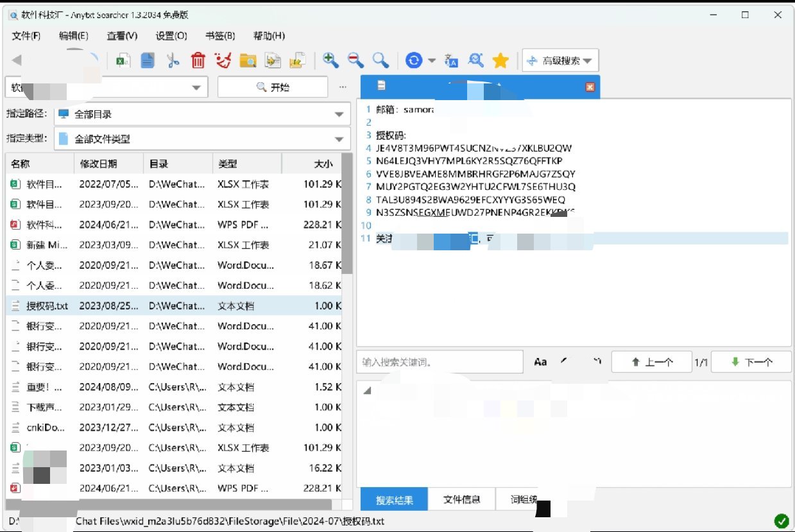Switch to the 文件信息 tab
795x532 pixels.
pyautogui.click(x=462, y=500)
